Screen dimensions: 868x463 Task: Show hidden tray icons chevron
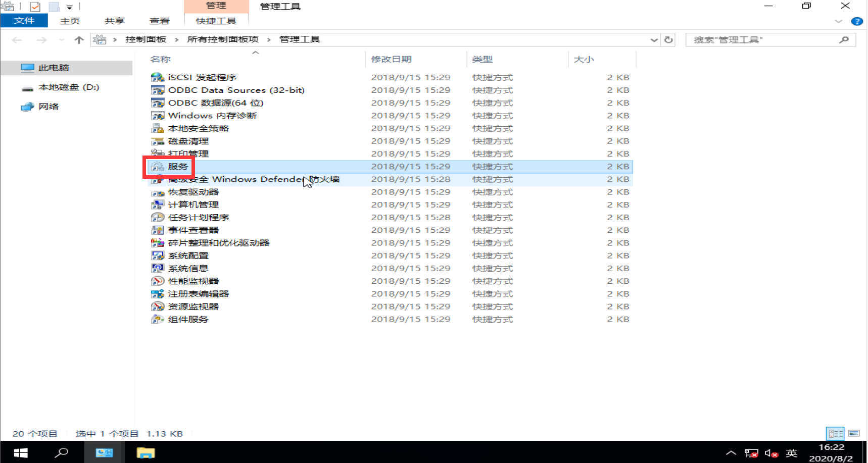[x=731, y=453]
